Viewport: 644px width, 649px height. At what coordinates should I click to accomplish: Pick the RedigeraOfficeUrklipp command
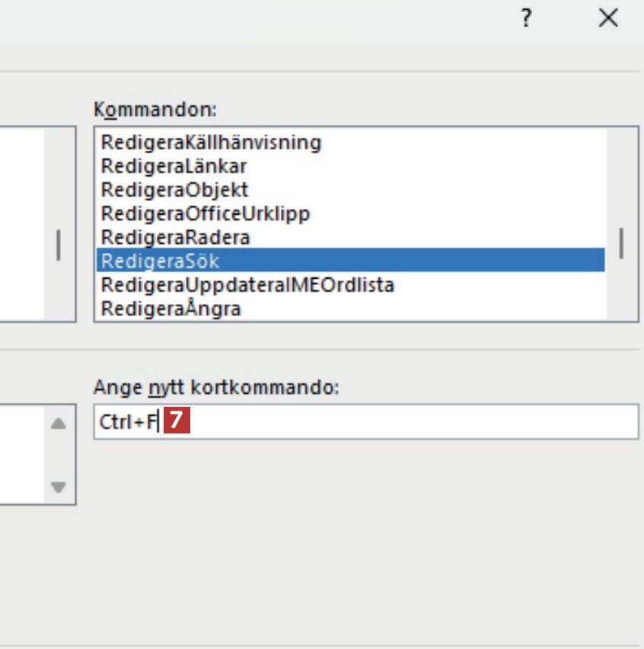pyautogui.click(x=206, y=213)
